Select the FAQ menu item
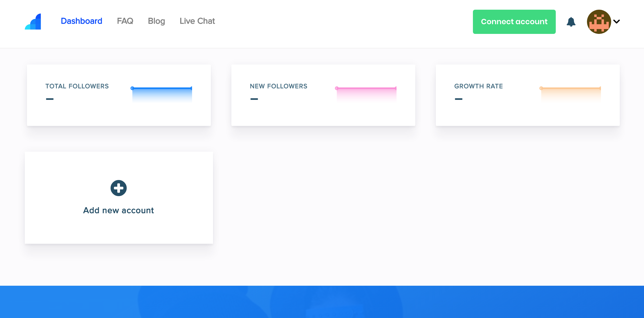The image size is (644, 318). tap(125, 21)
